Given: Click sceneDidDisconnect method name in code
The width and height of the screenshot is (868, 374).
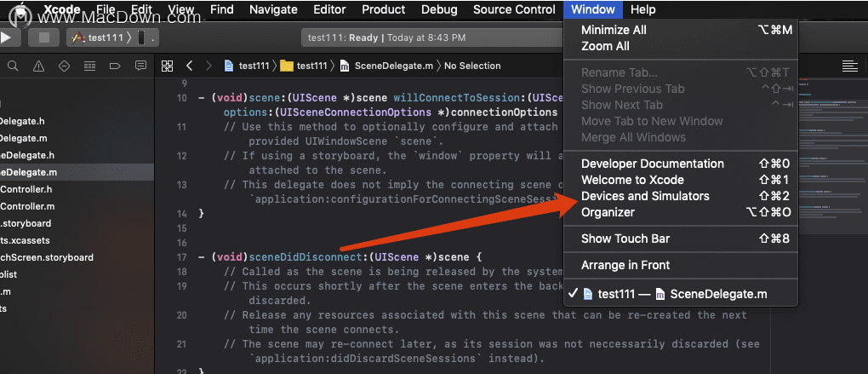Looking at the screenshot, I should (x=306, y=257).
